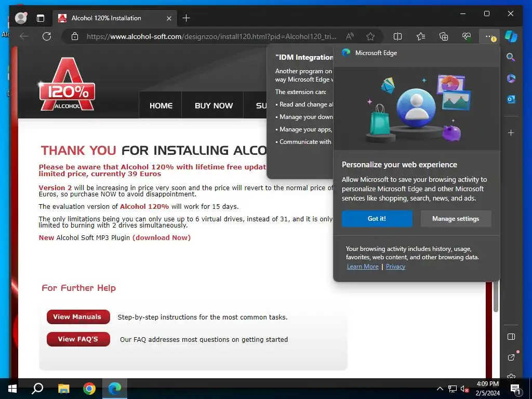Click the sidebar Search icon
Image resolution: width=532 pixels, height=399 pixels.
pyautogui.click(x=511, y=57)
